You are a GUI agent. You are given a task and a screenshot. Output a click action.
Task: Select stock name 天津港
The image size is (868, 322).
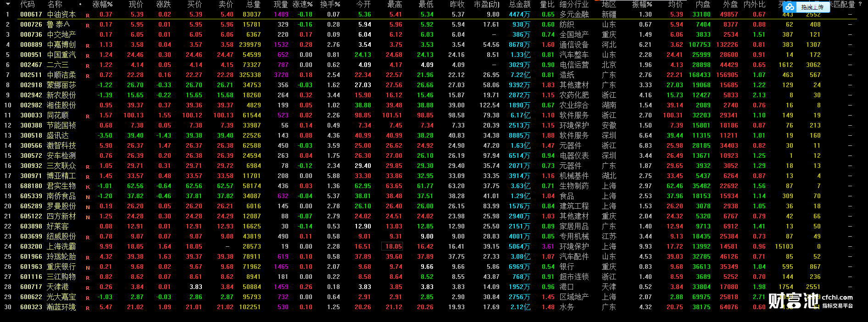[x=58, y=287]
